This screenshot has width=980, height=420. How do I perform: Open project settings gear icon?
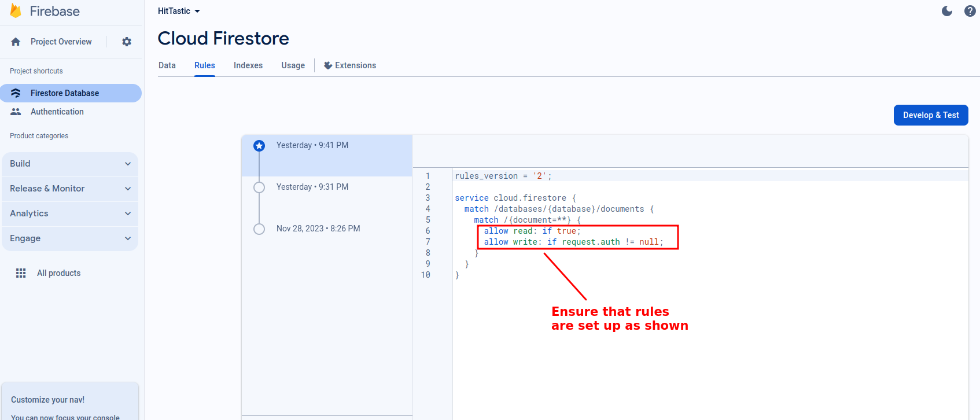127,42
